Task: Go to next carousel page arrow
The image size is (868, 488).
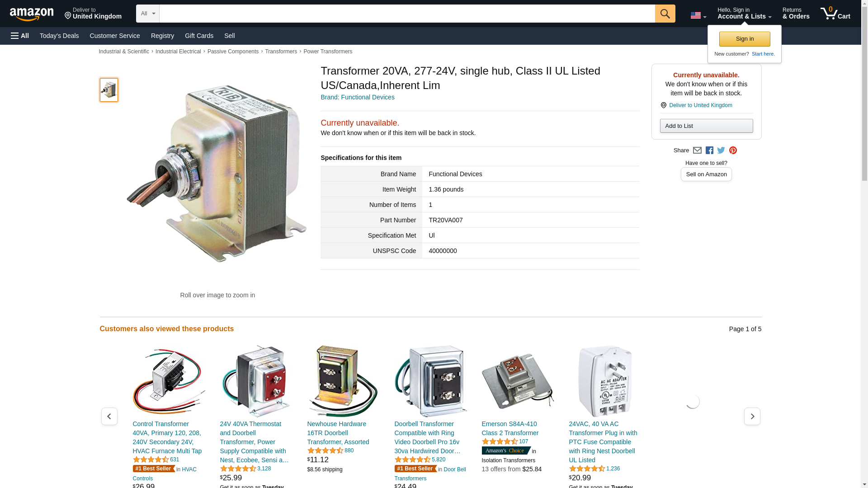Action: [x=752, y=416]
